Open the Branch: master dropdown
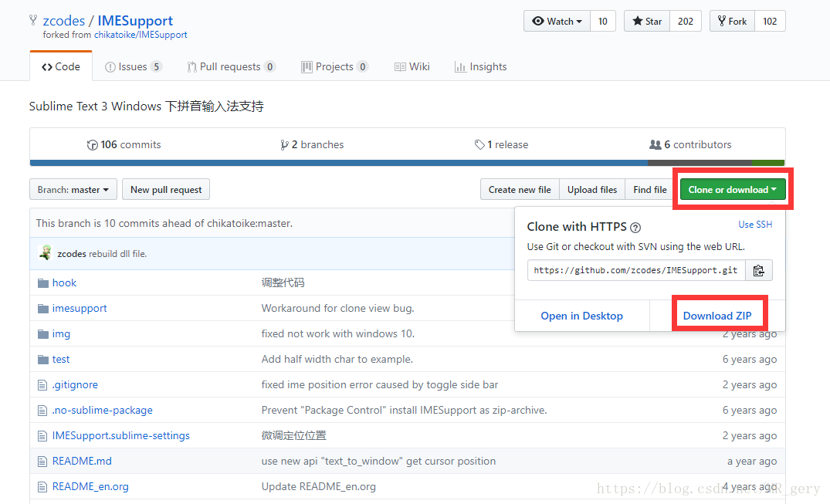Image resolution: width=830 pixels, height=504 pixels. coord(73,190)
